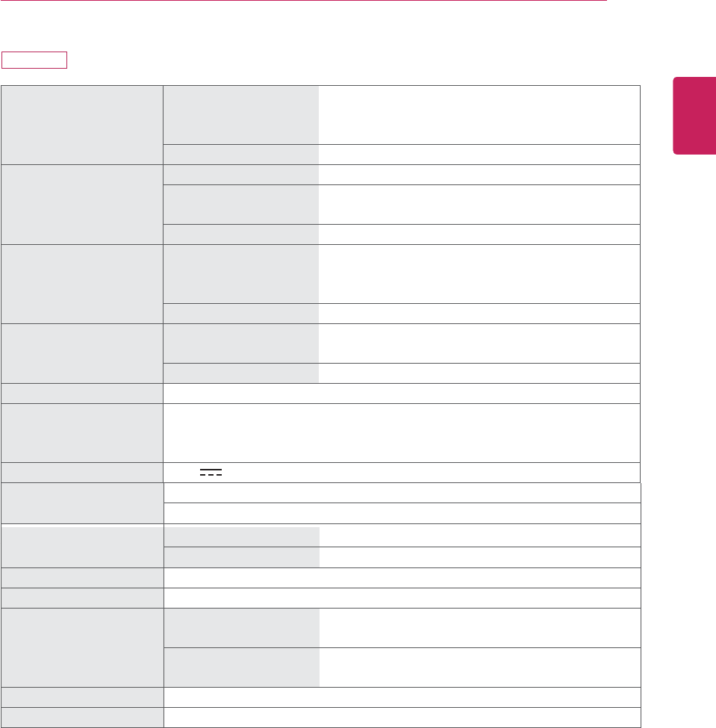The image size is (716, 728).
Task: Select the first gray label cell of the table
Action: coord(82,125)
